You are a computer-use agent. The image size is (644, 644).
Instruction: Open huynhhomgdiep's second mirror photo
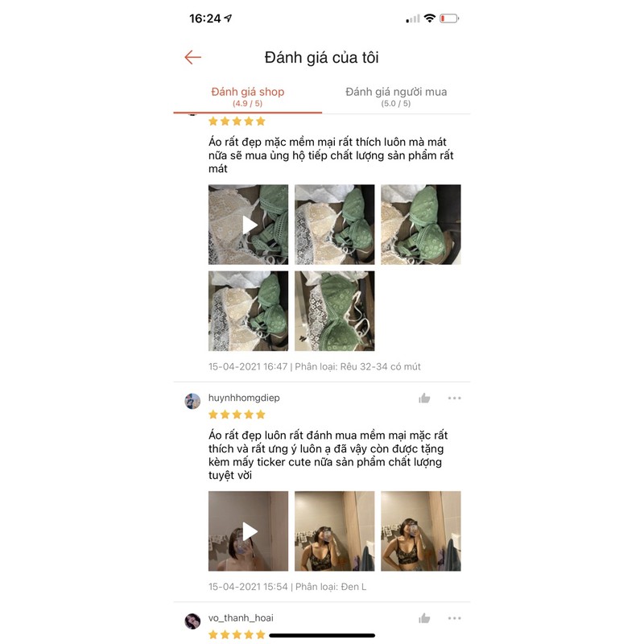334,531
